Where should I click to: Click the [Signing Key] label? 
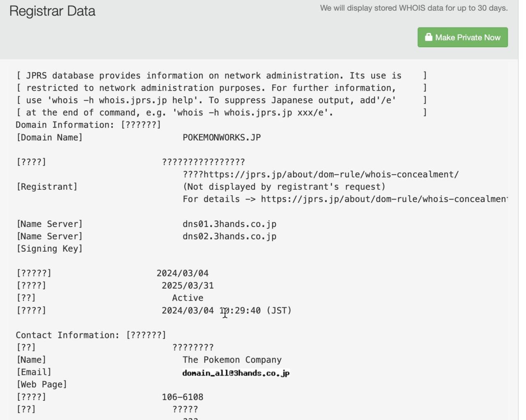click(49, 248)
